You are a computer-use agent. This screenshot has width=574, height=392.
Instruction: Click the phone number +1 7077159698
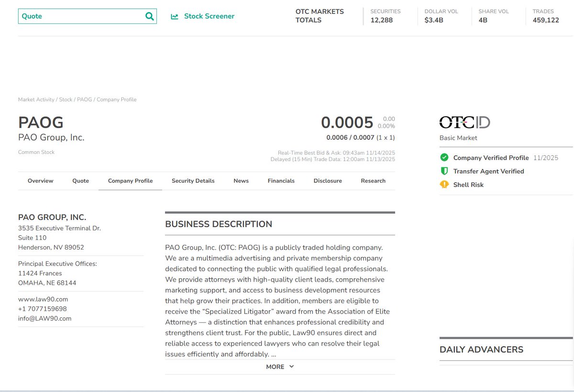pyautogui.click(x=43, y=309)
